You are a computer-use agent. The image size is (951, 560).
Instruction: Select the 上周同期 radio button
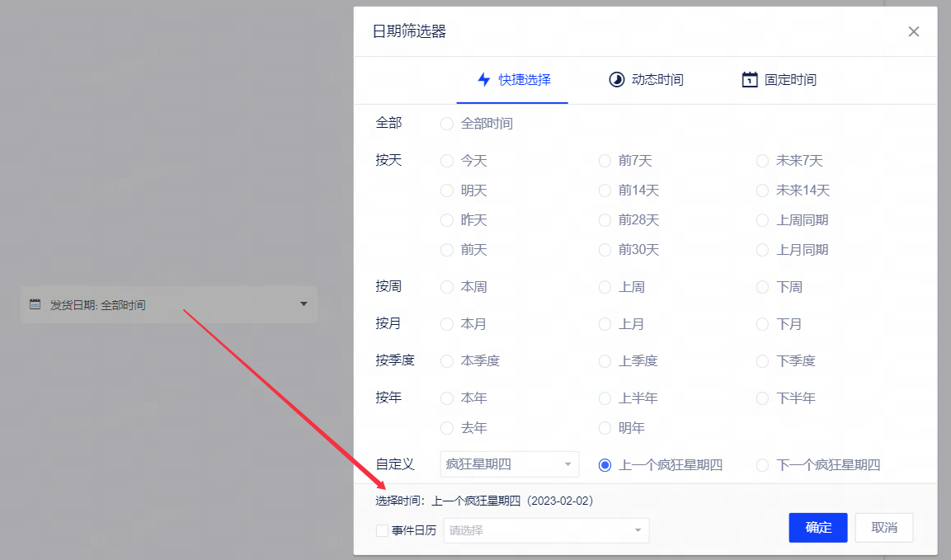pyautogui.click(x=763, y=220)
